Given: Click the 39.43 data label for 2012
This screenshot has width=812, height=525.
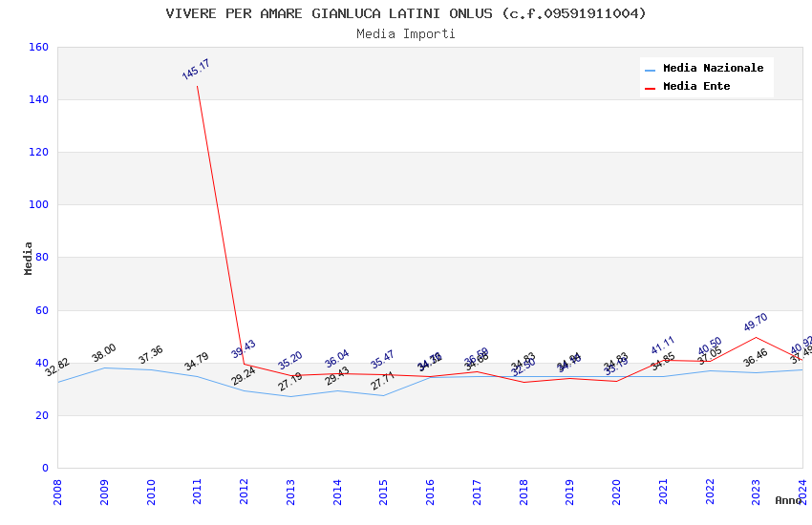Looking at the screenshot, I should pyautogui.click(x=244, y=349).
